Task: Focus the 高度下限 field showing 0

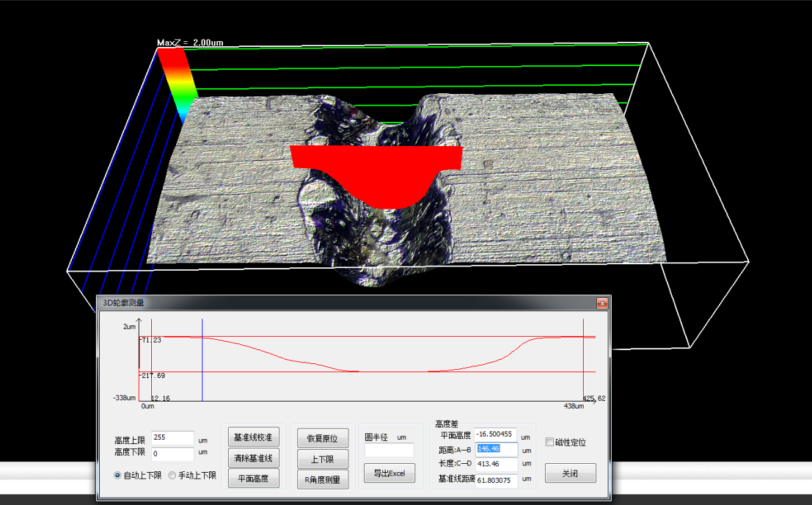Action: (x=172, y=454)
